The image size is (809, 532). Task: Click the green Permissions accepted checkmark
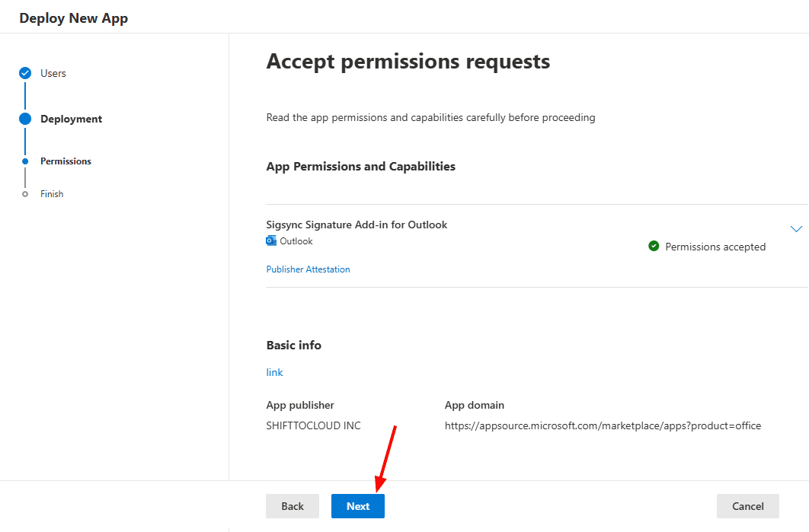click(x=654, y=247)
